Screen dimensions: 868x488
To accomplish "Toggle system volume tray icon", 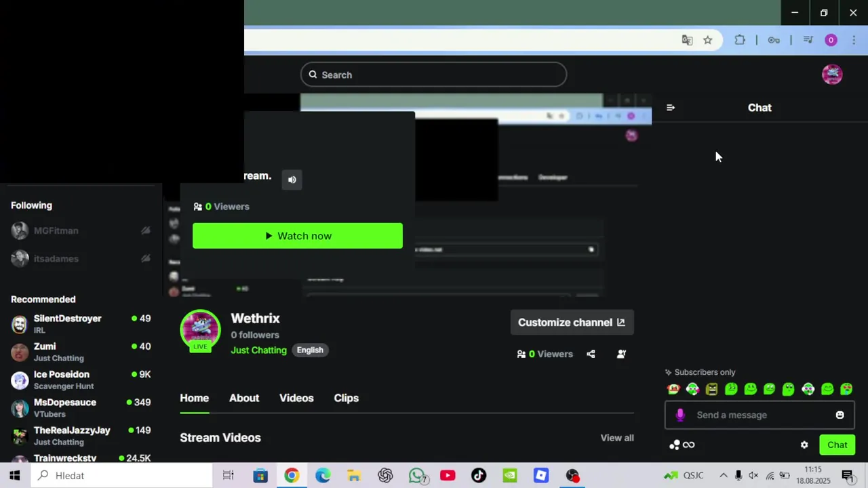I will (x=753, y=476).
